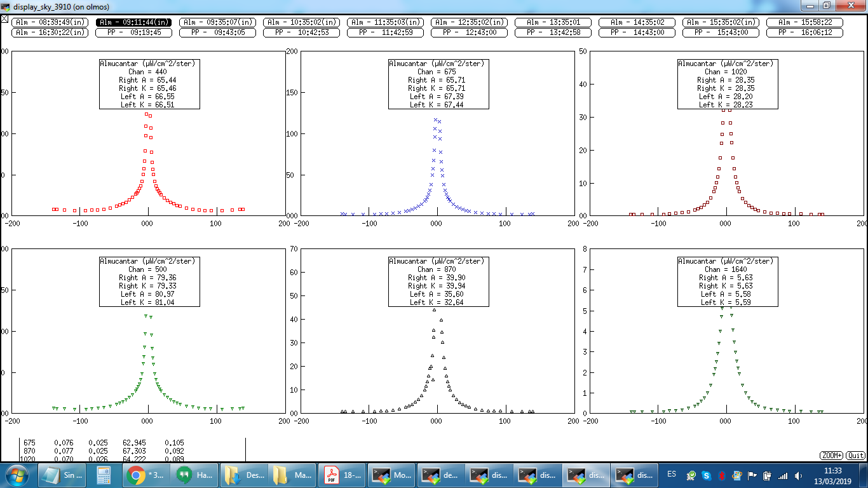Screen dimensions: 868x488
Task: Show the Alm - 10:35:02(in) scan
Action: [x=301, y=22]
